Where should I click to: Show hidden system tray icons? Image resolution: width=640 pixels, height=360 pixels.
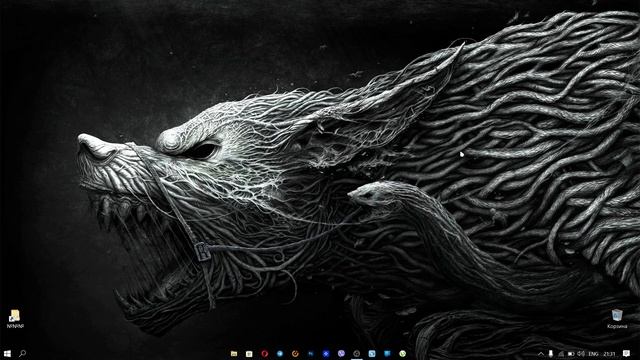tap(541, 353)
